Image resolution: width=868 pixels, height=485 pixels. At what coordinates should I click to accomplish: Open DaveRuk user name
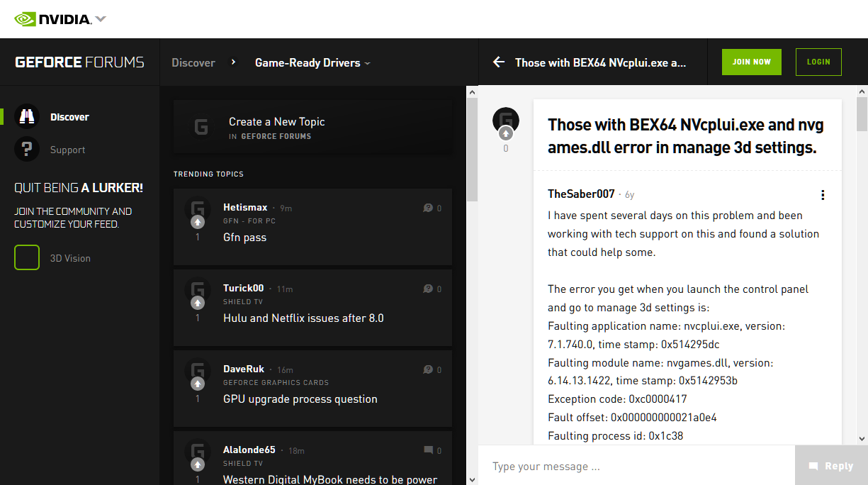(244, 369)
